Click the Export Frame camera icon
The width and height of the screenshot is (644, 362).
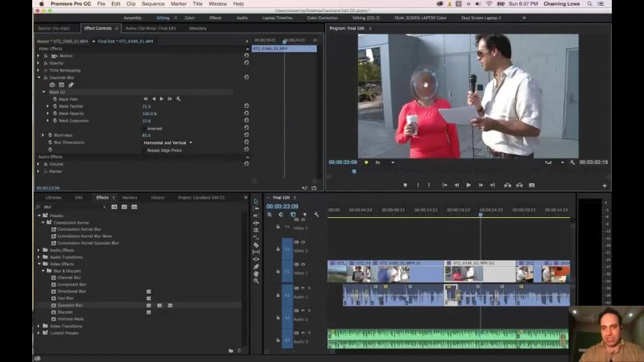coord(531,185)
